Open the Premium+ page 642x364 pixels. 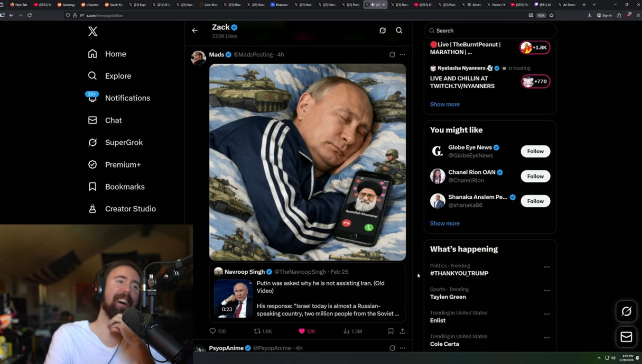[x=114, y=164]
